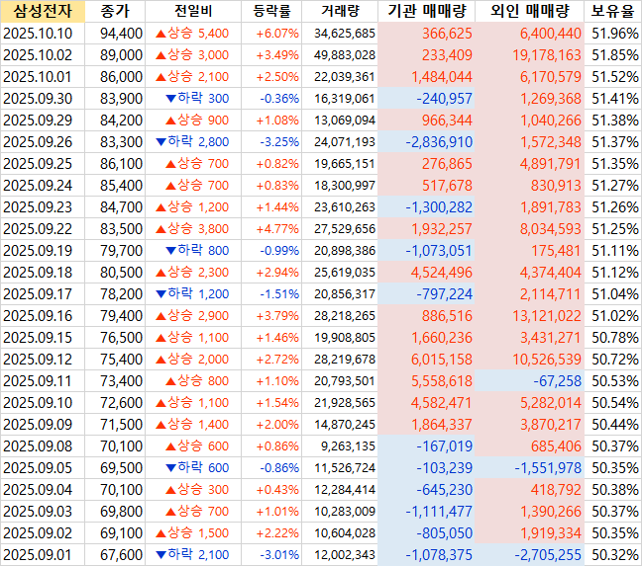
Task: Select closing price 86,100
Action: click(115, 163)
